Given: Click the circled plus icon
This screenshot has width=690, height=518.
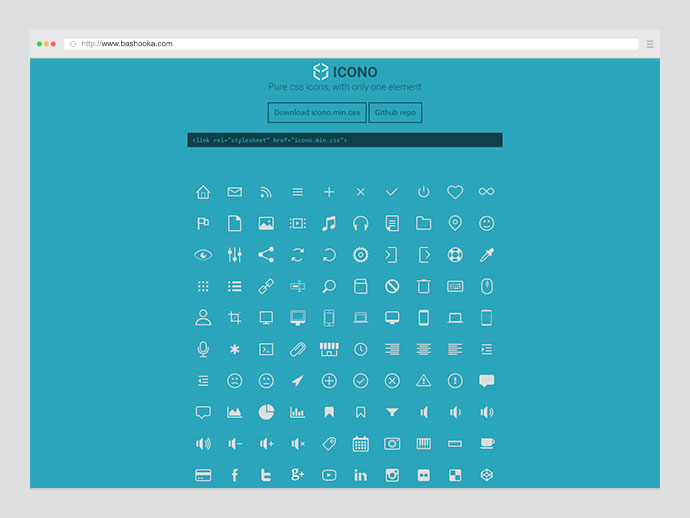Looking at the screenshot, I should click(329, 381).
